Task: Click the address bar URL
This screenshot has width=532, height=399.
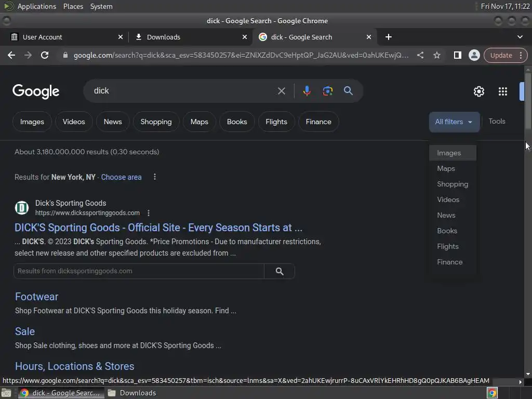Action: (241, 55)
